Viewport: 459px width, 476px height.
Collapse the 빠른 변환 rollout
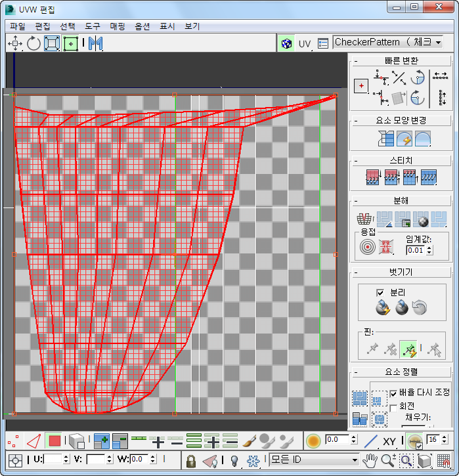click(401, 60)
